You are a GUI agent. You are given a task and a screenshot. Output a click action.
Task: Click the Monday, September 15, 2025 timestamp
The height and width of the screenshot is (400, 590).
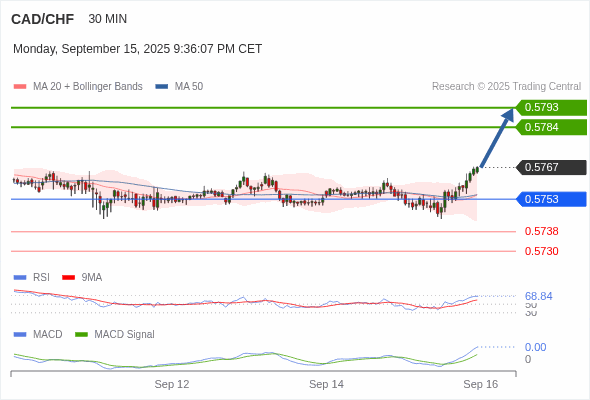coord(137,49)
